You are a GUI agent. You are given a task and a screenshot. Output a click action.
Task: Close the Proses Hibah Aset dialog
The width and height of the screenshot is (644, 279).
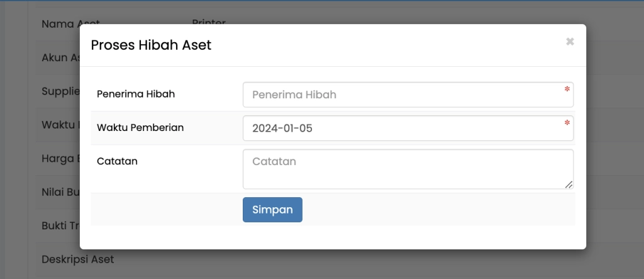click(570, 42)
